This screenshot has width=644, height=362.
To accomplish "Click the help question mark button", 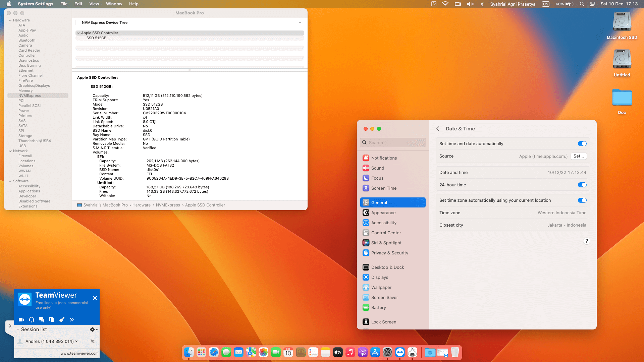I will pyautogui.click(x=586, y=241).
